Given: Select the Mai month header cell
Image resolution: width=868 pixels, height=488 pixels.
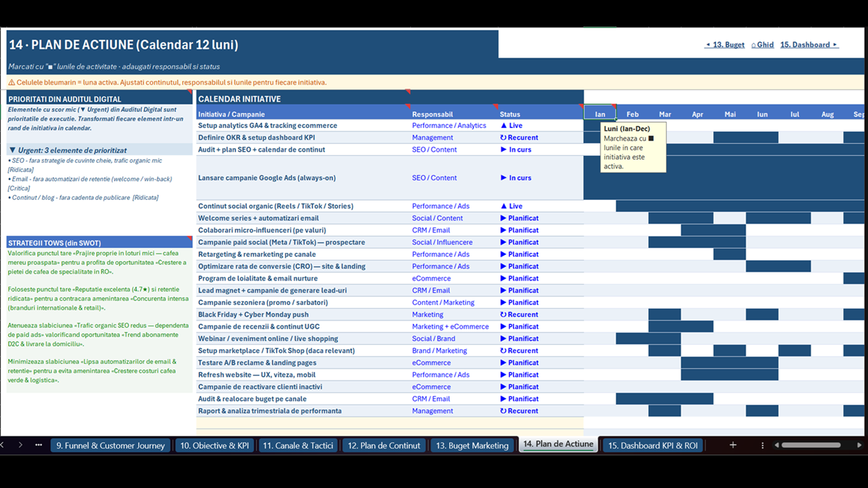Looking at the screenshot, I should point(730,114).
